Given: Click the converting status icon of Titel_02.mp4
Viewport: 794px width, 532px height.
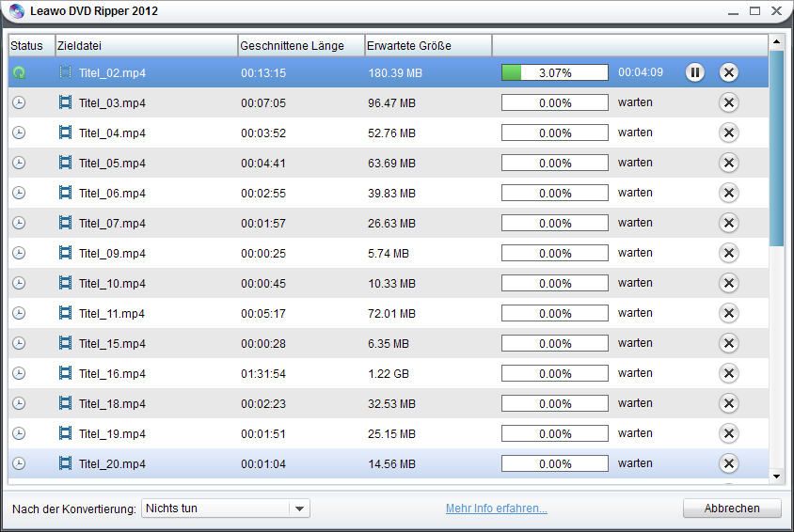Looking at the screenshot, I should click(19, 72).
